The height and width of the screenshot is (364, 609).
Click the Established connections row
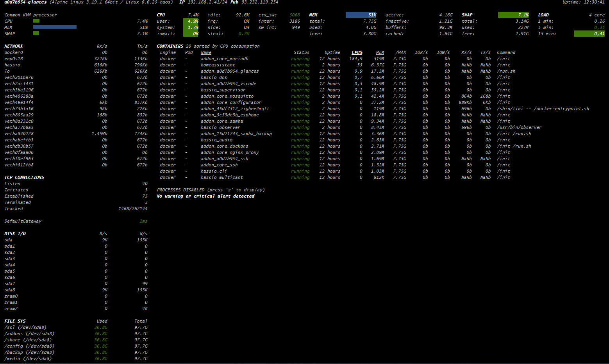[x=76, y=196]
